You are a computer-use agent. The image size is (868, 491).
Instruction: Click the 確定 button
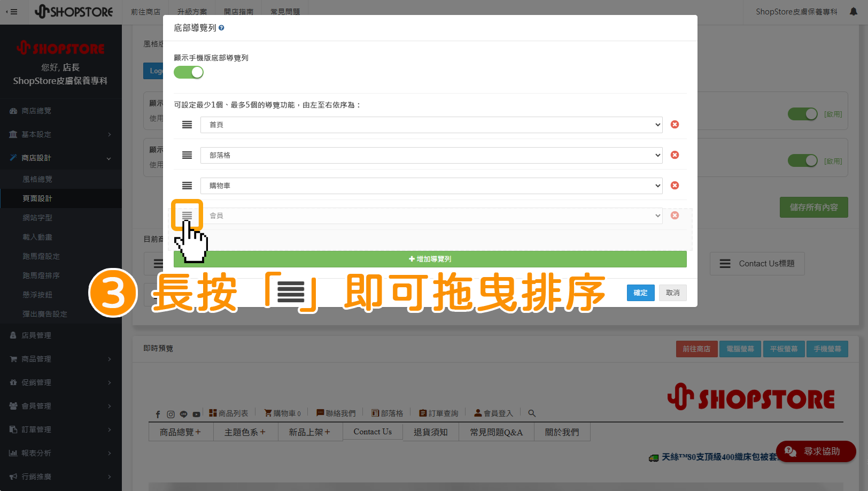[x=641, y=293]
